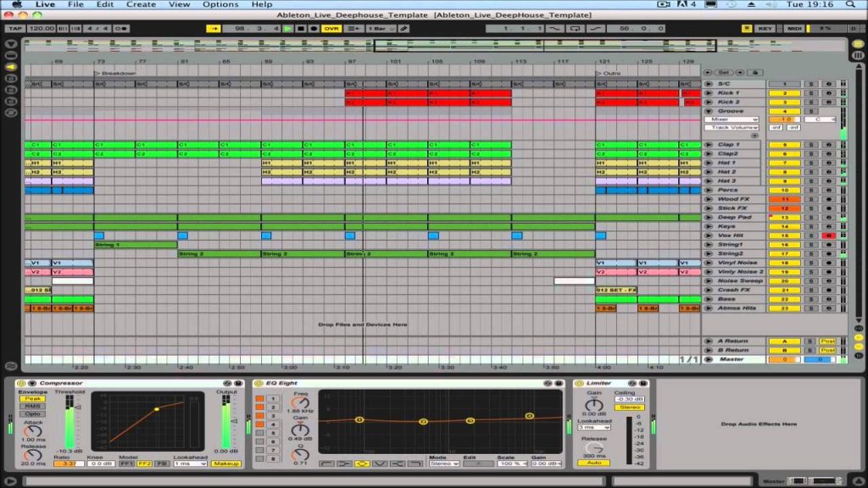Toggle the EQ Eight device on/off

coord(258,383)
